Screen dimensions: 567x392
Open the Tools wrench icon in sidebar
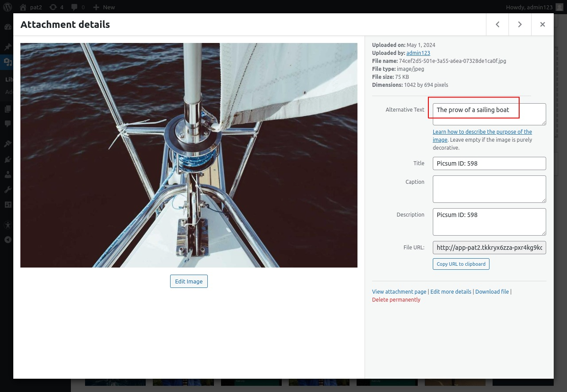(8, 190)
